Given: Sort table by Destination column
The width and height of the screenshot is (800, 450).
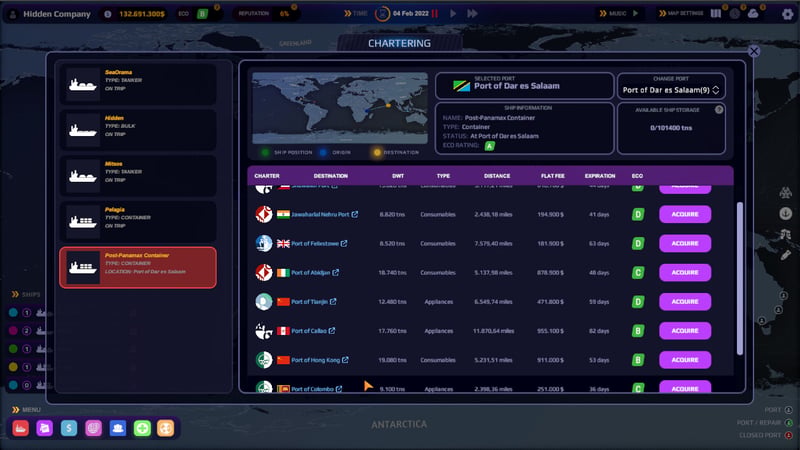Looking at the screenshot, I should [x=331, y=176].
